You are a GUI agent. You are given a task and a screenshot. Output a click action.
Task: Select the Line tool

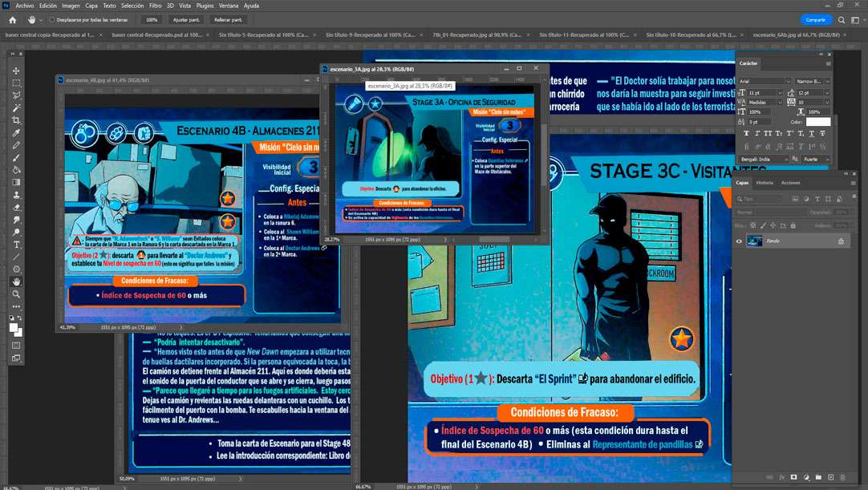click(x=16, y=257)
